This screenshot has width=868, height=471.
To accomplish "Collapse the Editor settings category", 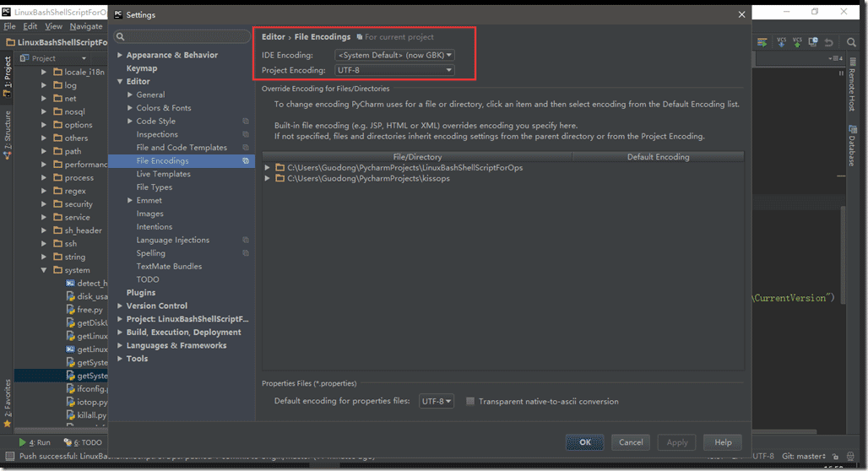I will 120,81.
